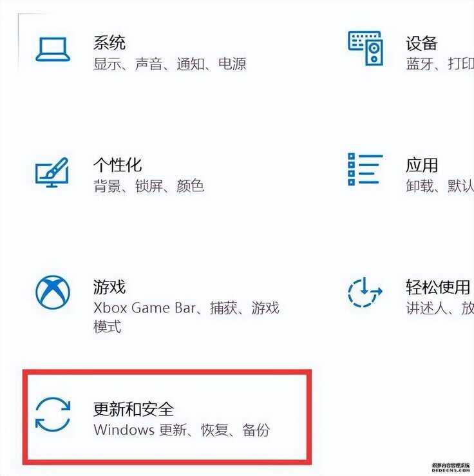Screen dimensions: 474x476
Task: Open the 设备 settings title
Action: (x=422, y=43)
